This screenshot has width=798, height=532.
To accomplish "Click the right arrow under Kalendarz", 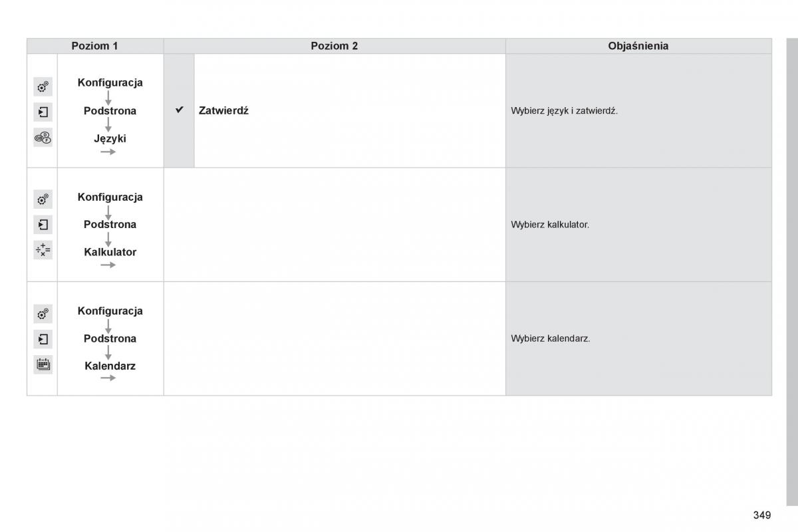I will (108, 378).
